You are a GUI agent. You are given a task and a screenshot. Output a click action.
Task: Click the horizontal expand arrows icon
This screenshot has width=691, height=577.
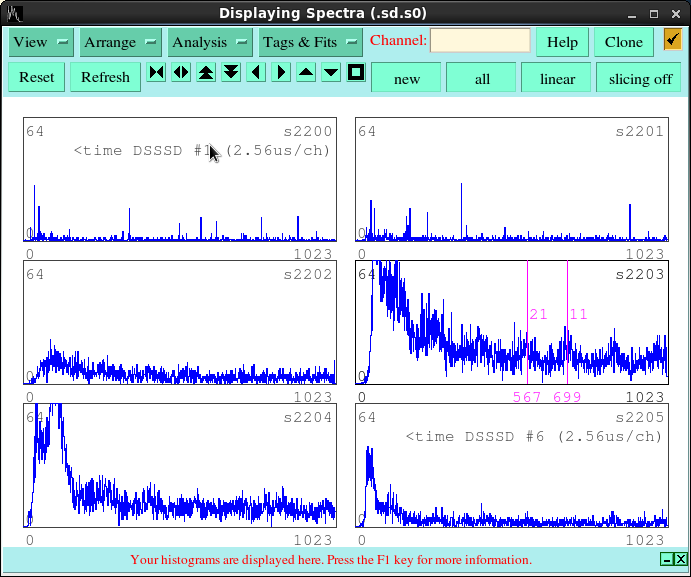pos(181,72)
